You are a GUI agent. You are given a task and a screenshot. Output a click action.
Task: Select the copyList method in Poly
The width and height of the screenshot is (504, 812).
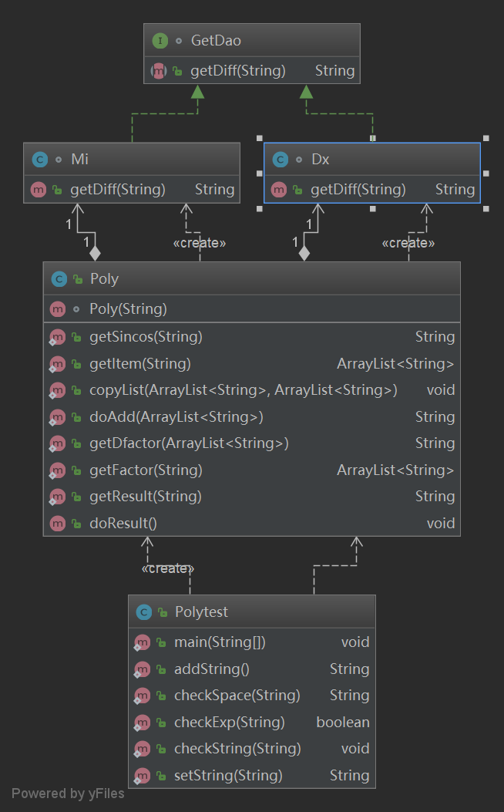[x=243, y=390]
